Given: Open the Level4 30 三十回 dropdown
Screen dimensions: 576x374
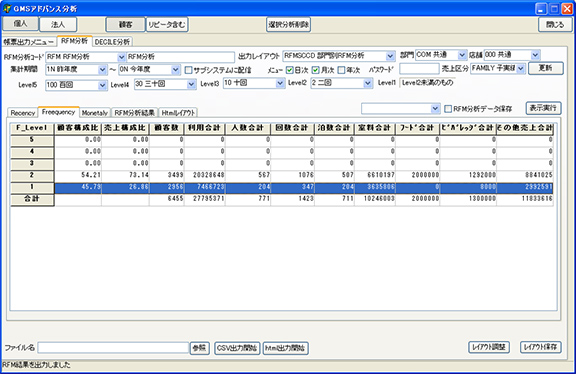Looking at the screenshot, I should [x=191, y=84].
